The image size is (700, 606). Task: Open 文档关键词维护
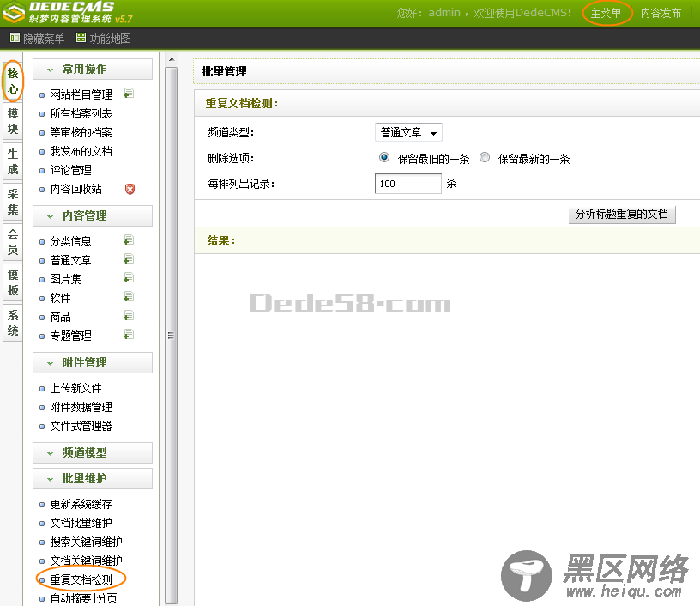(x=86, y=561)
